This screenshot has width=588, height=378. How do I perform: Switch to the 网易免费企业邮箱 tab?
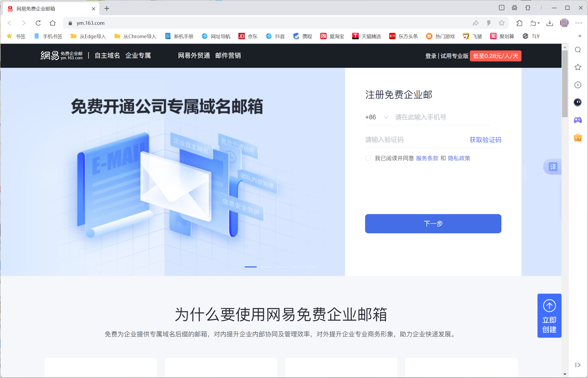[51, 9]
